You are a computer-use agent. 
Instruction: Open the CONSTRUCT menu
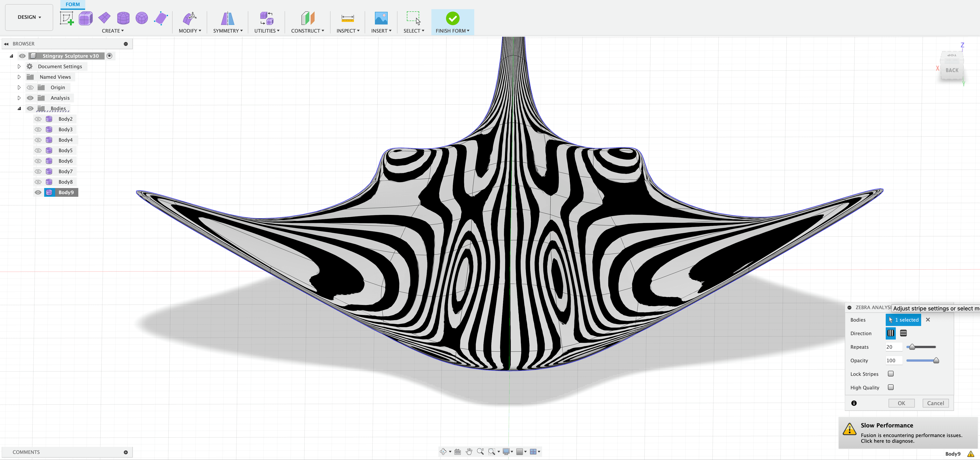[307, 31]
